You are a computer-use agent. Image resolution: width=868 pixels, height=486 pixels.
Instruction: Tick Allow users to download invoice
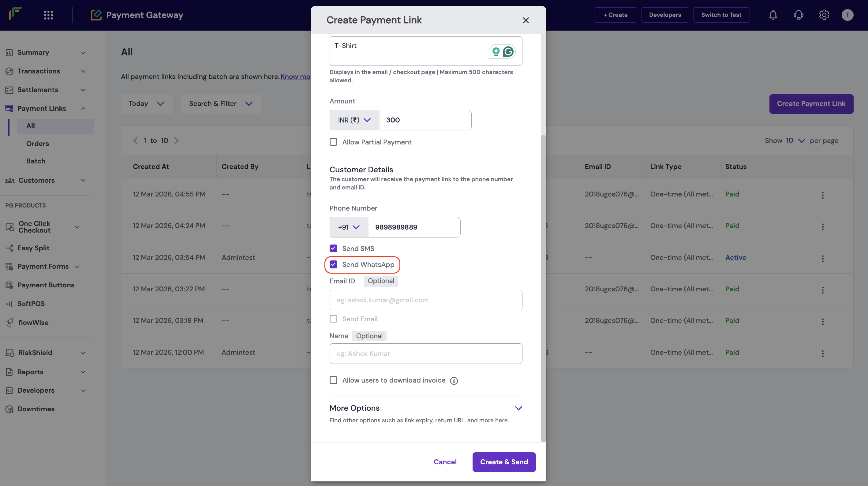(x=333, y=380)
